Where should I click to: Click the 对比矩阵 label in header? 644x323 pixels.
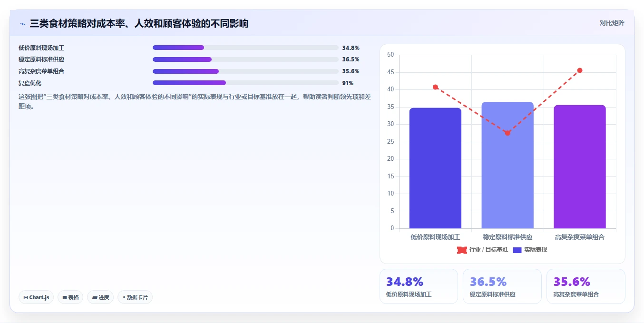[x=612, y=23]
